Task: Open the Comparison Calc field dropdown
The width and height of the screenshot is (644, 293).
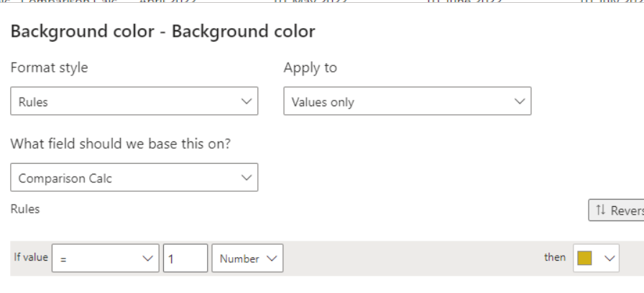Action: tap(134, 177)
